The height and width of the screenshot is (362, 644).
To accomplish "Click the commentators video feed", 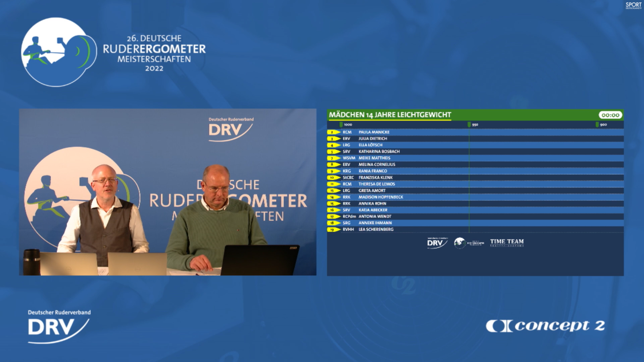I will click(x=167, y=192).
